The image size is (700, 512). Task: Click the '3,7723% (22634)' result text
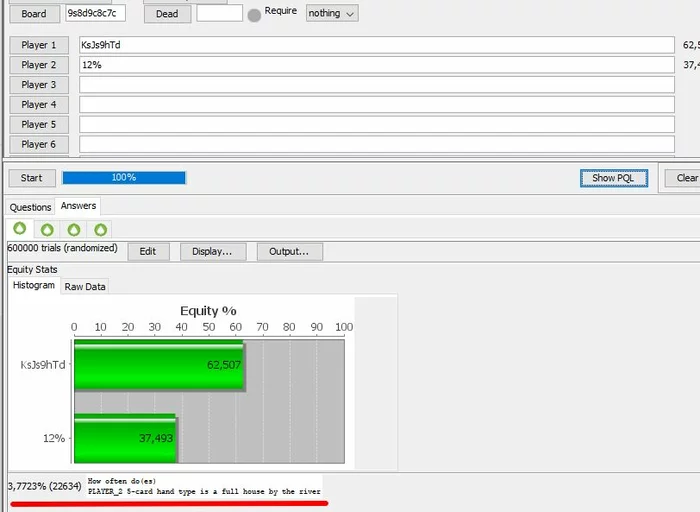coord(45,486)
